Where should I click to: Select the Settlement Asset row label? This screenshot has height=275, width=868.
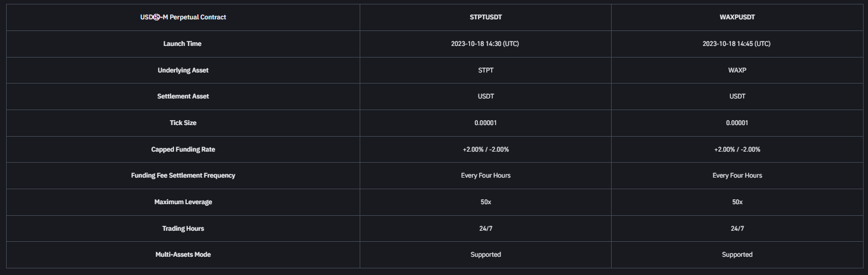183,96
